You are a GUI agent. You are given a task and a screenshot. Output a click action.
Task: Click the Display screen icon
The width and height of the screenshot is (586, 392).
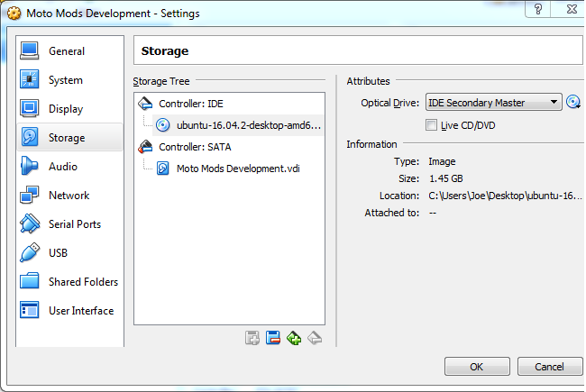29,108
